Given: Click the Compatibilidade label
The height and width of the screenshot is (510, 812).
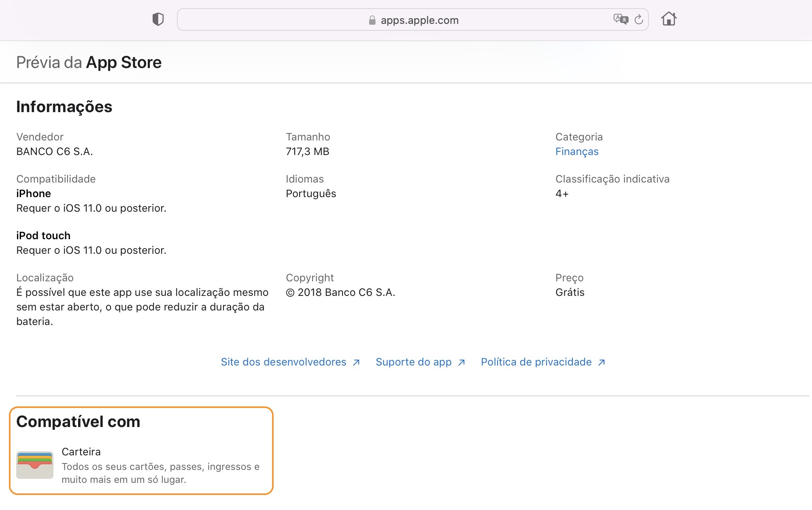Looking at the screenshot, I should point(56,179).
